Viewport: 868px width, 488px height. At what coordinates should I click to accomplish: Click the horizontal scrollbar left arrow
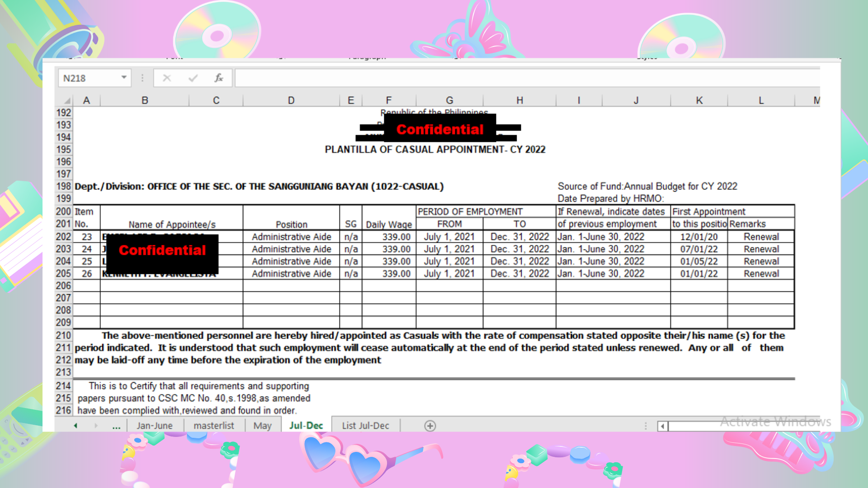coord(662,426)
